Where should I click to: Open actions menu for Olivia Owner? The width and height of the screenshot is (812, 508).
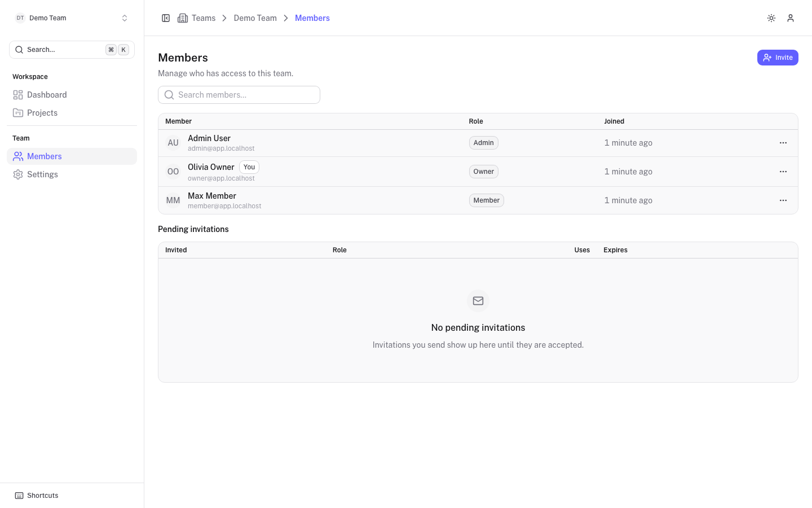(x=783, y=172)
